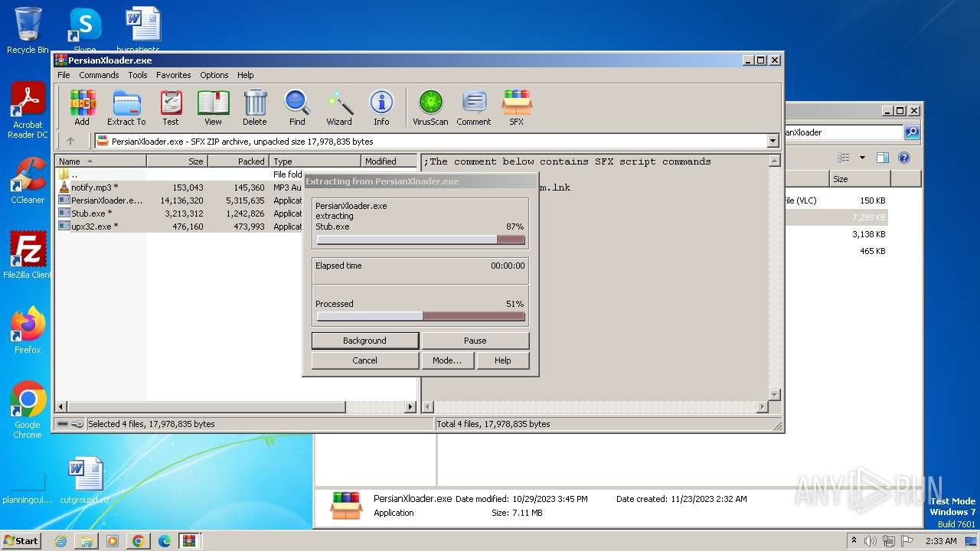
Task: Open the Wizard tool
Action: (339, 108)
